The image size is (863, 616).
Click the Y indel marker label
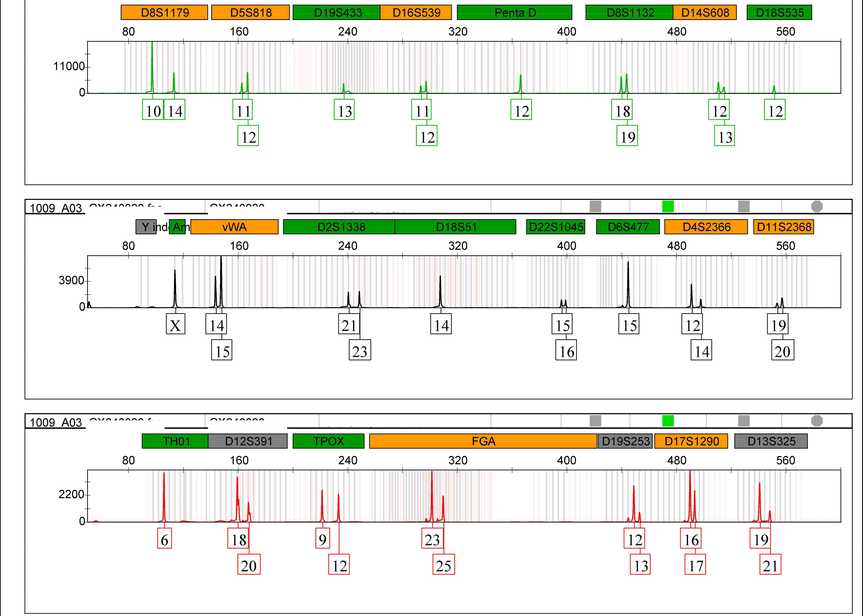click(146, 227)
